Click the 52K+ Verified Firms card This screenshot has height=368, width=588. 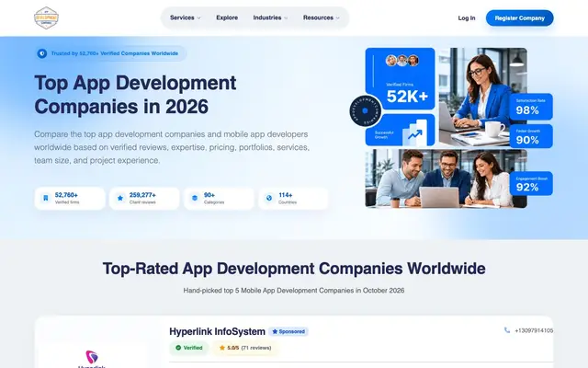tap(401, 78)
